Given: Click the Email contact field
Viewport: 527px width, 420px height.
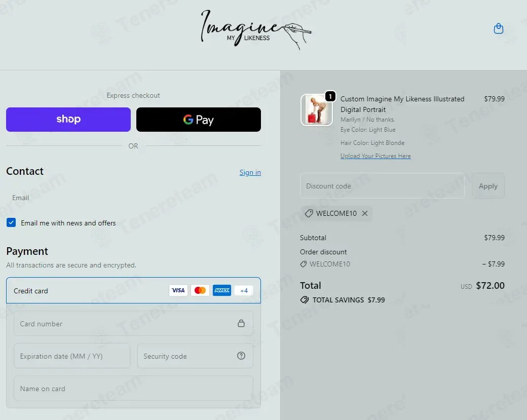Looking at the screenshot, I should (x=133, y=198).
